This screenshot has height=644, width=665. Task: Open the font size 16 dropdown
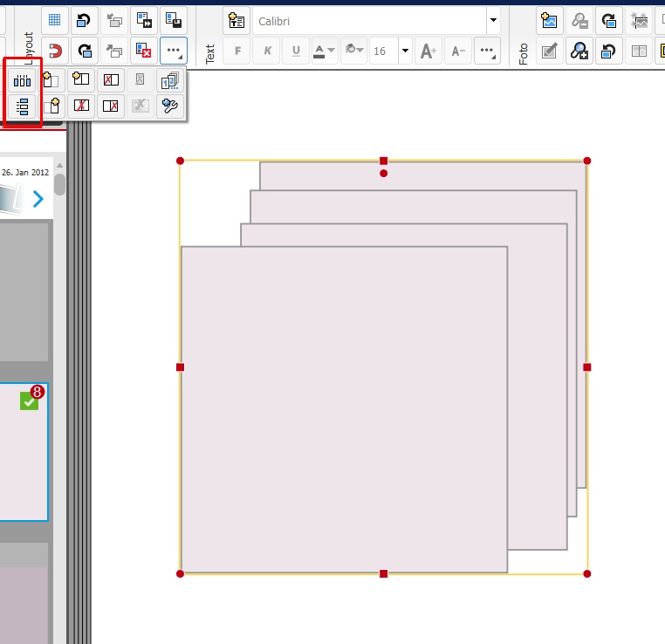pos(405,51)
